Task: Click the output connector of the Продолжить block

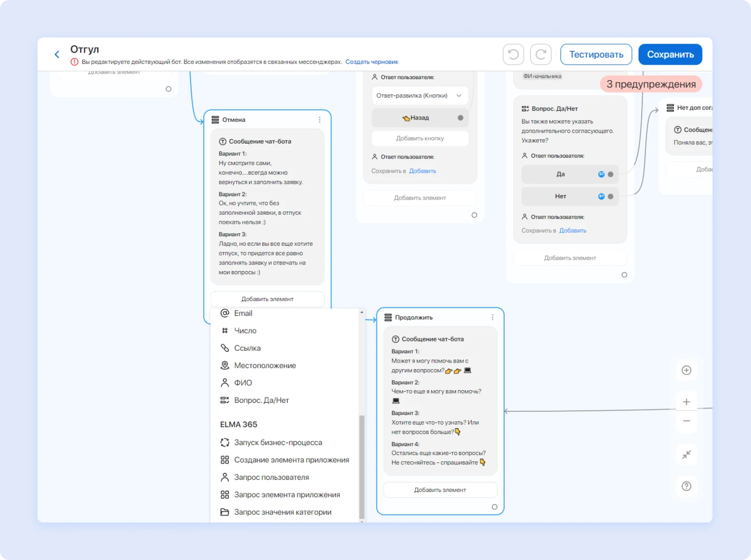Action: point(494,507)
